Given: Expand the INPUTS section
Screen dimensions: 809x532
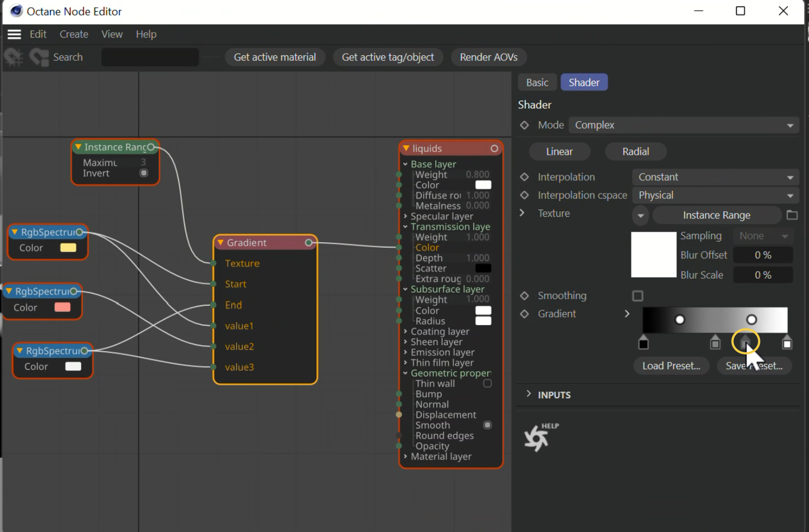Looking at the screenshot, I should (x=529, y=394).
